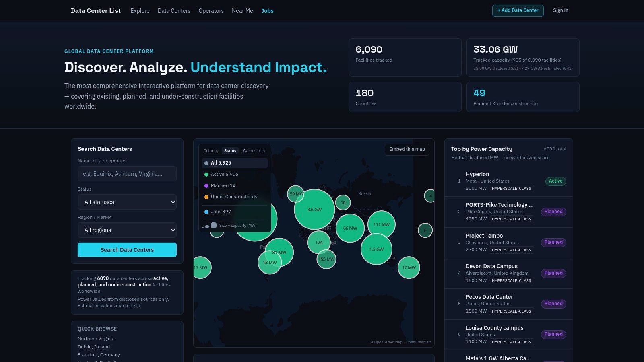Open the All statuses dropdown

click(x=127, y=202)
